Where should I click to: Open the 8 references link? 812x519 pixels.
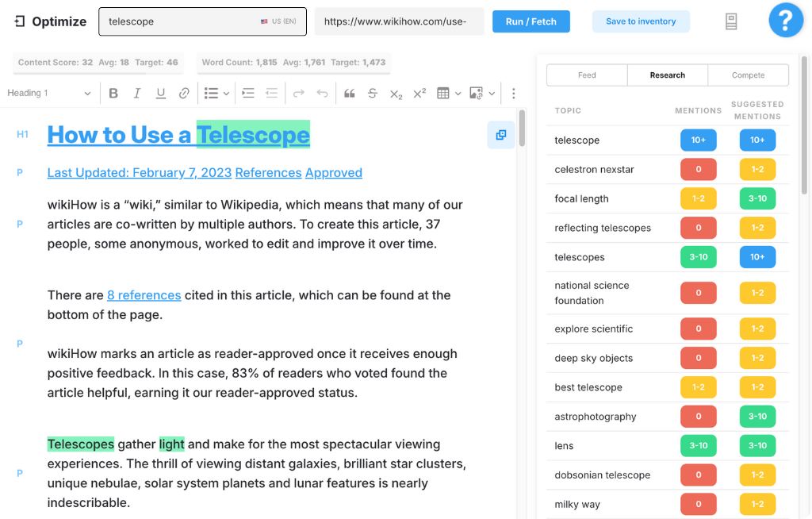point(144,295)
